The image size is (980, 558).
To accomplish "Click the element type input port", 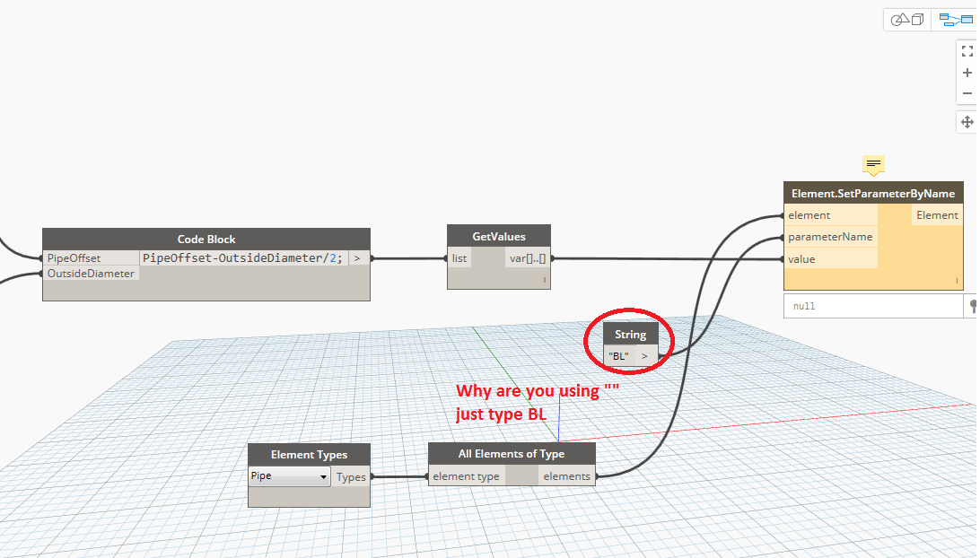I will click(467, 476).
